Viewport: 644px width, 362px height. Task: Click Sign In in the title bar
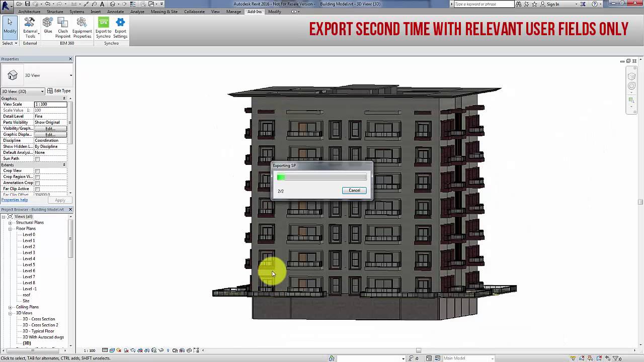point(553,4)
